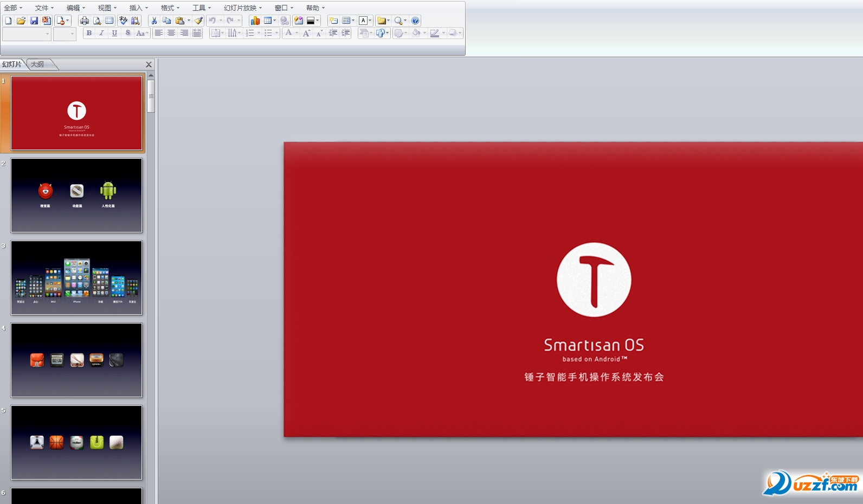Expand the paste options arrow
Image resolution: width=863 pixels, height=504 pixels.
pos(189,21)
